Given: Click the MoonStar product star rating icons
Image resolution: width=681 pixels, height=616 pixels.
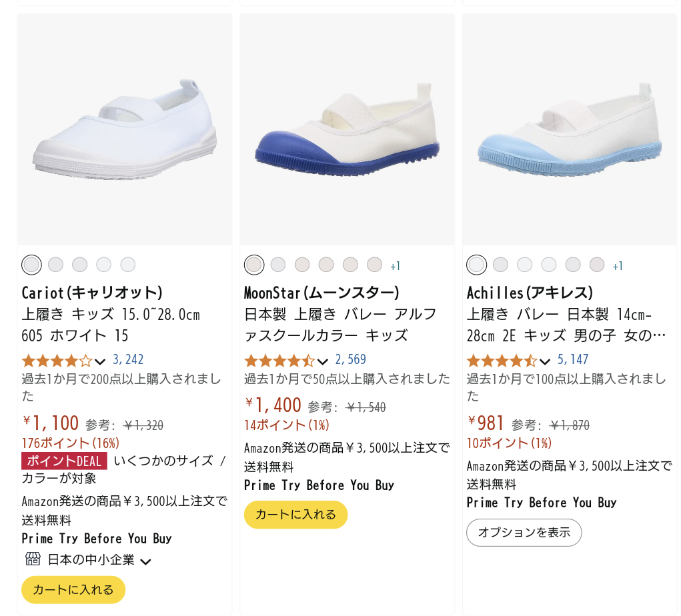Looking at the screenshot, I should tap(279, 361).
